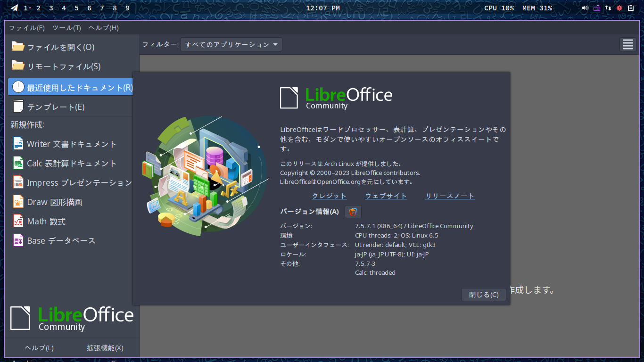
Task: Create a new Math 数式
Action: (39, 221)
